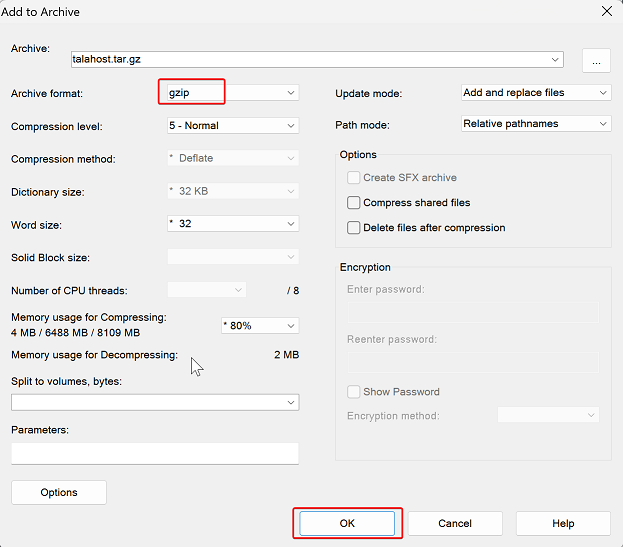Click the Cancel button
The width and height of the screenshot is (623, 547).
(455, 524)
